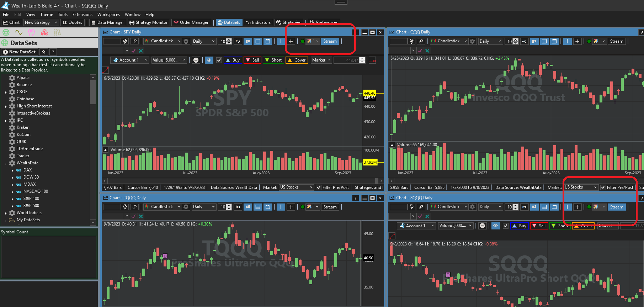The width and height of the screenshot is (644, 307).
Task: Expand the World Indices tree node
Action: click(x=6, y=213)
